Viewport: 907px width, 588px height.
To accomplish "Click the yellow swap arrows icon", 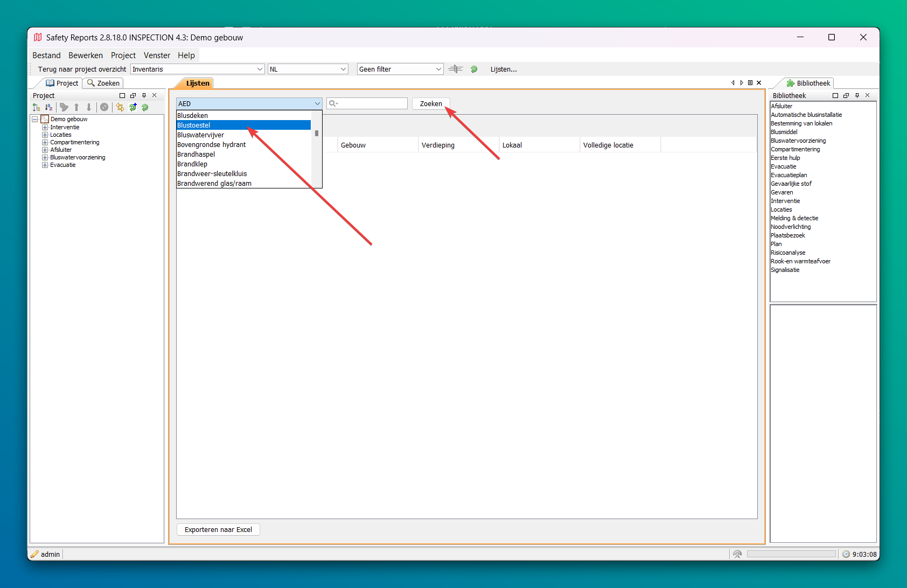I will [120, 107].
